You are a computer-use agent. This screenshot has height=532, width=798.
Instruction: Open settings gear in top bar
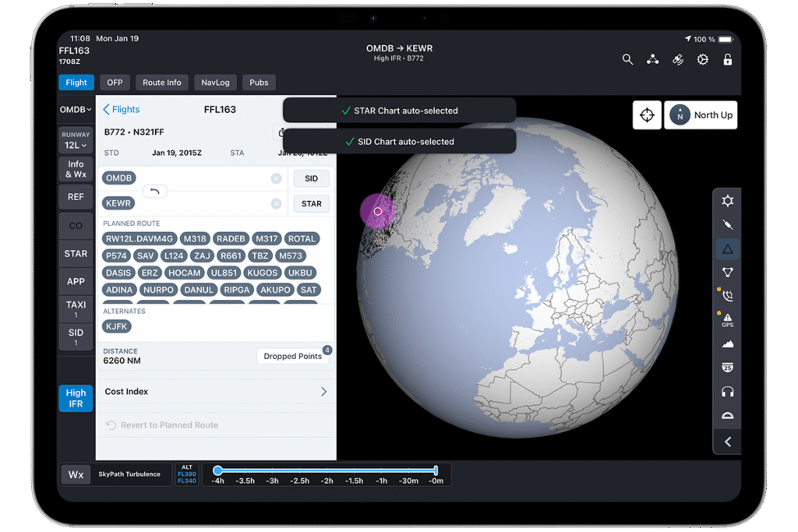(x=703, y=59)
